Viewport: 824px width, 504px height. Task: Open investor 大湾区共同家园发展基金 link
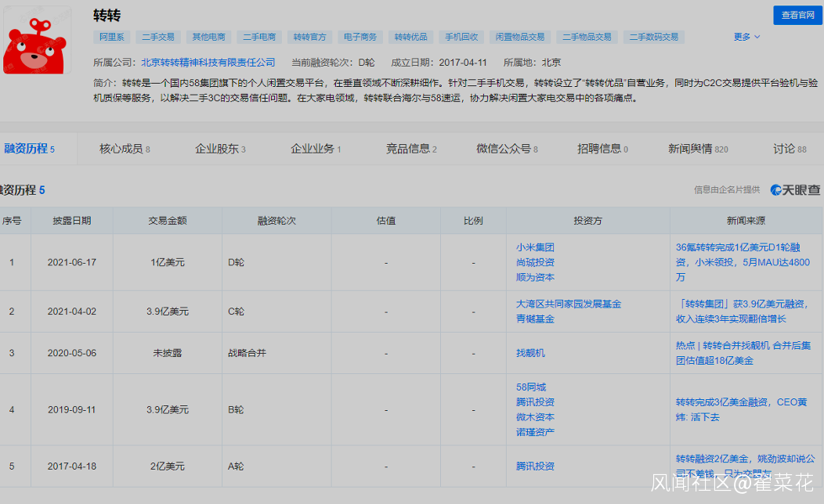pos(569,304)
